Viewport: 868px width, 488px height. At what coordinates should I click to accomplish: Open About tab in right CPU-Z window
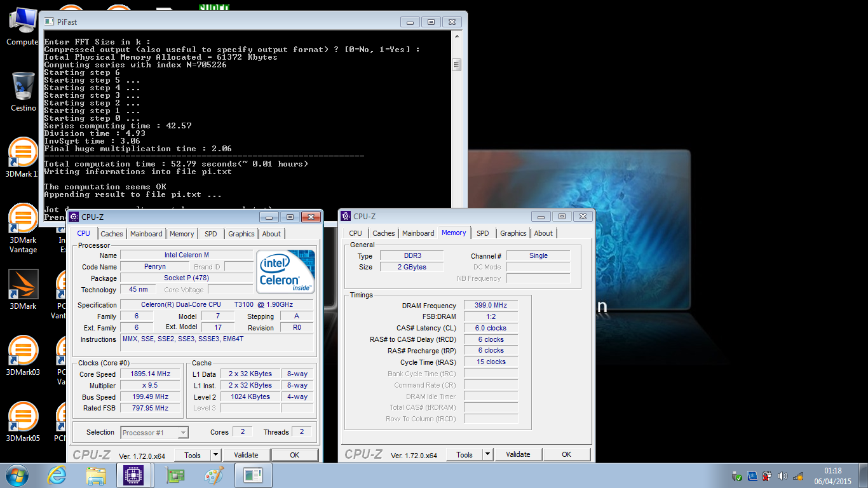[x=543, y=233]
